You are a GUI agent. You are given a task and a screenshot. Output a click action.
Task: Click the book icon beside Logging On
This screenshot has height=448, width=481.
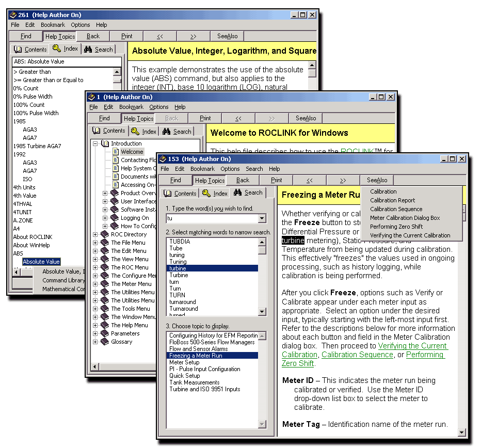pyautogui.click(x=115, y=218)
